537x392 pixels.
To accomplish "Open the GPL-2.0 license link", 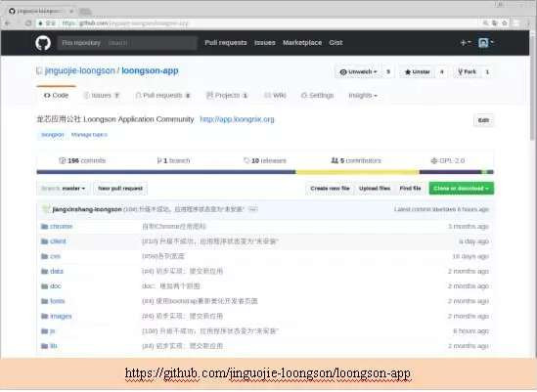I will (448, 160).
